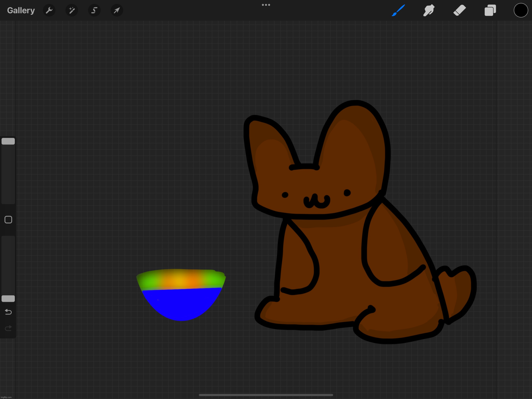Click the brush size slider handle
The image size is (532, 399).
[x=8, y=141]
